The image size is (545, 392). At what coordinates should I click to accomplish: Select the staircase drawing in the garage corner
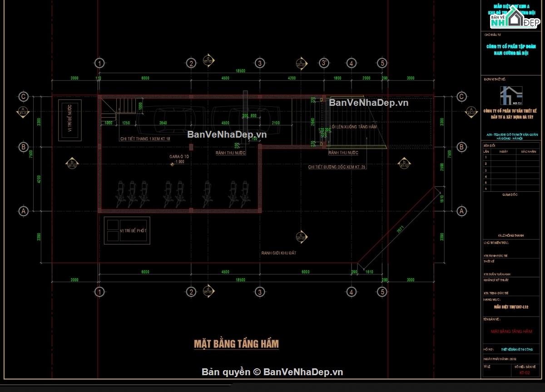118,109
